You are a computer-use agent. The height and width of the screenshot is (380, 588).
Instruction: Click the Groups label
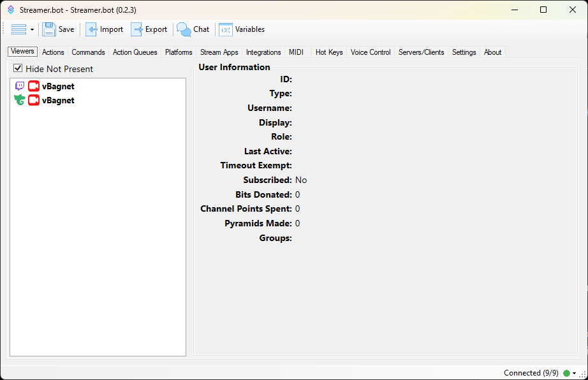point(276,238)
